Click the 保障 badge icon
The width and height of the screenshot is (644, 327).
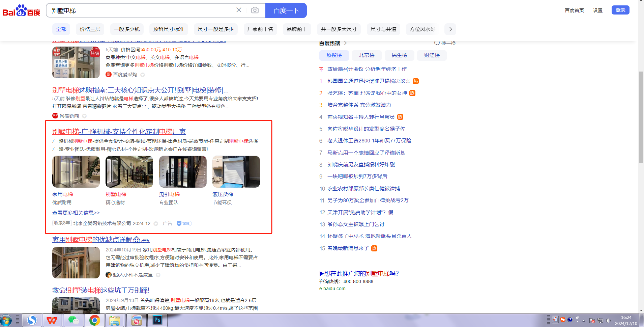pos(184,223)
